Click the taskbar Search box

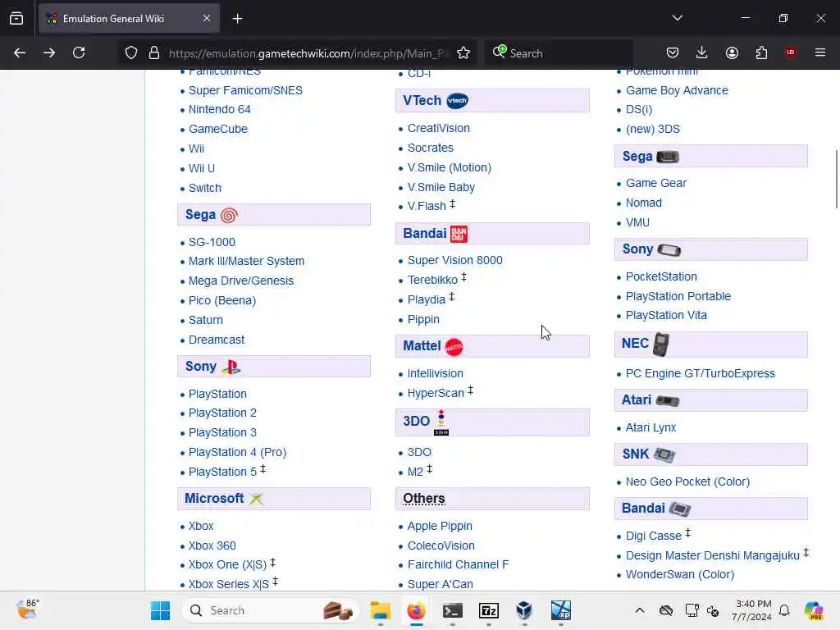point(271,610)
